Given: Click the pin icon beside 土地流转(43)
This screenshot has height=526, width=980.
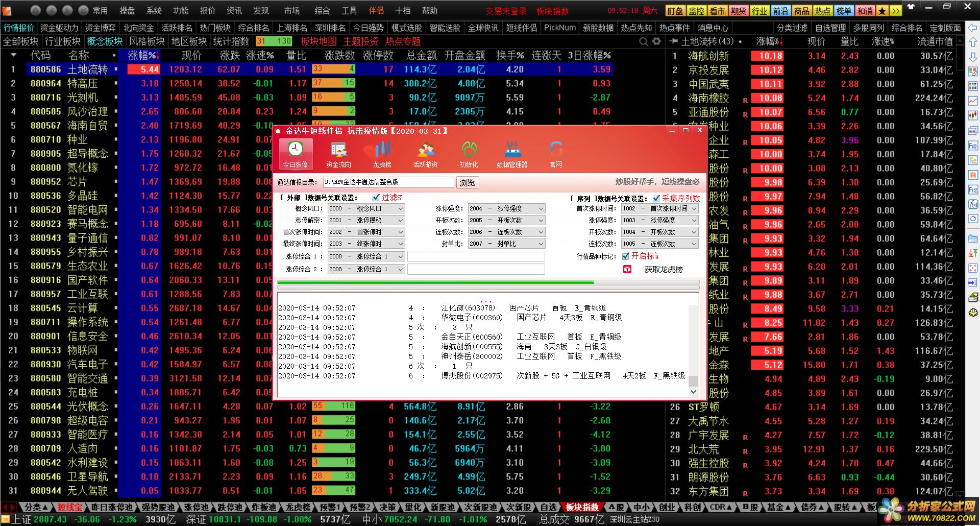Looking at the screenshot, I should click(x=674, y=41).
